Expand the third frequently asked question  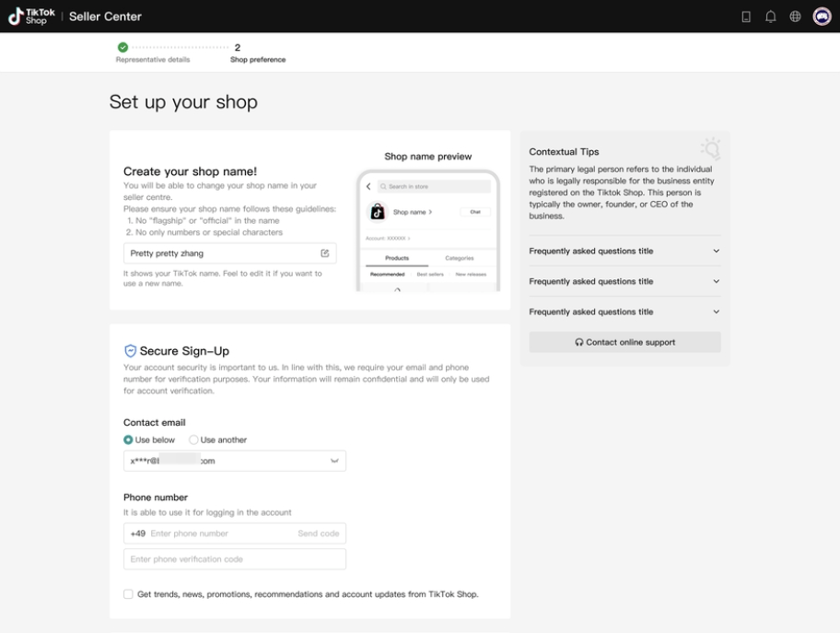624,312
